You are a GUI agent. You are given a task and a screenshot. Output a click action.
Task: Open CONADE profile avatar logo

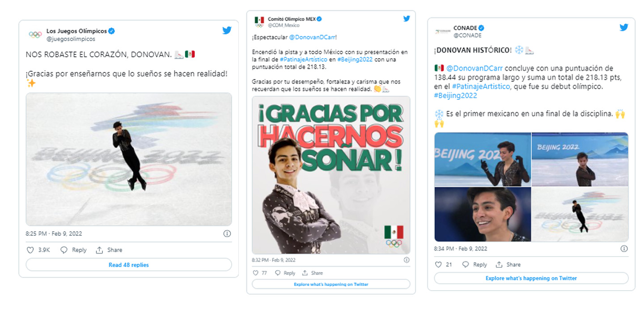tap(443, 31)
